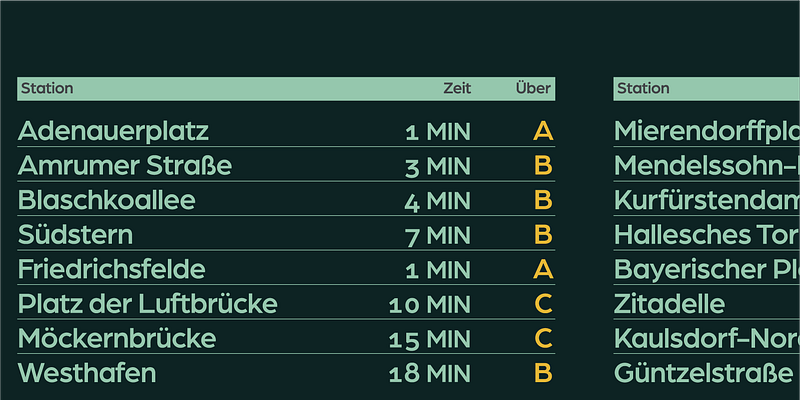Click the yellow C beside Möckernbrücke
This screenshot has height=400, width=800.
[543, 339]
